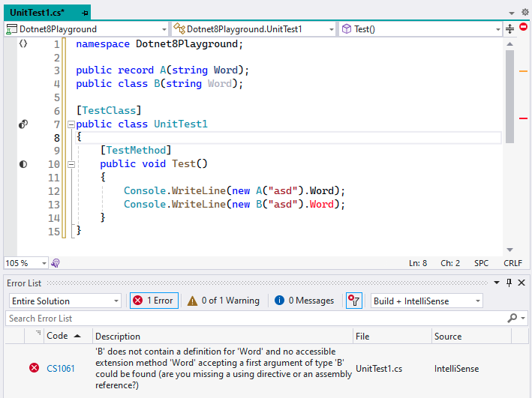
Task: Open the Dotnet8Playground.UnitTest1 type dropdown
Action: click(x=253, y=29)
